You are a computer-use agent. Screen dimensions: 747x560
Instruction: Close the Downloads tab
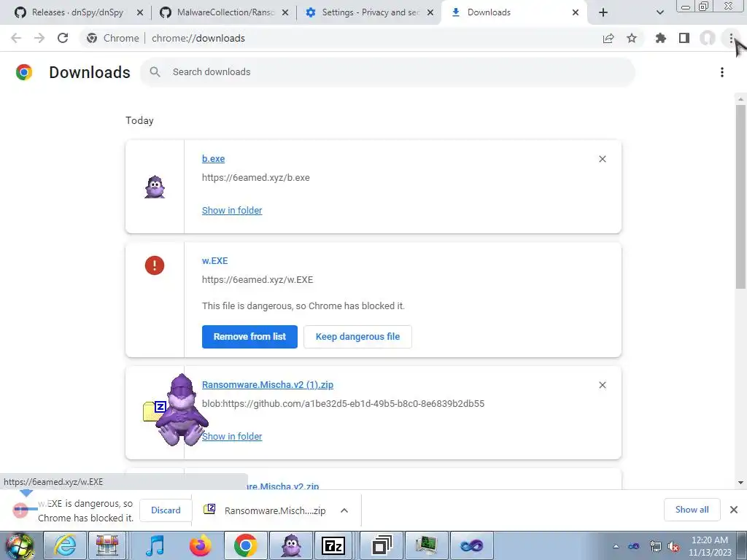click(576, 12)
